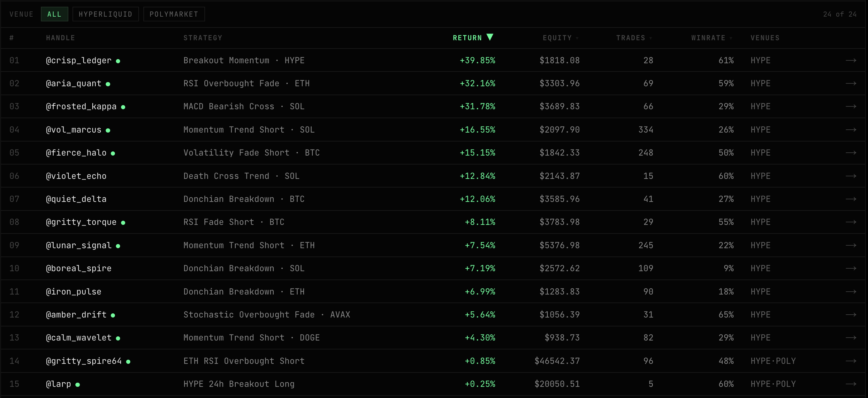Screen dimensions: 868x398
Task: Open the arrow for @fierce_halo row
Action: click(851, 153)
